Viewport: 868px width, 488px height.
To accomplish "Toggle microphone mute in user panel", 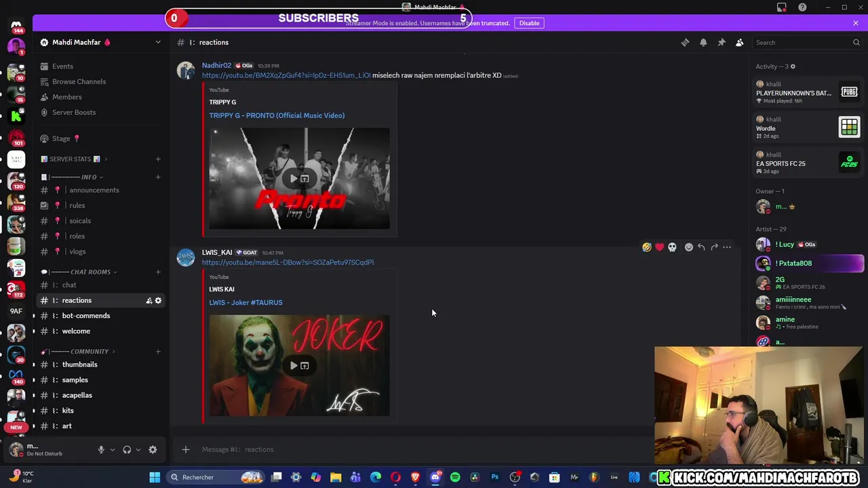I will 101,449.
